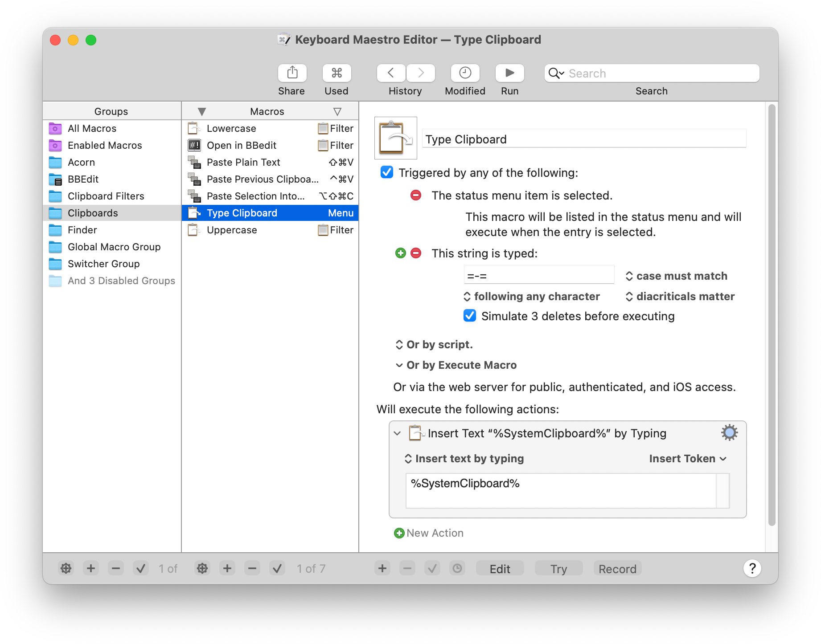Go forward in History
Viewport: 821px width, 644px height.
click(x=420, y=73)
